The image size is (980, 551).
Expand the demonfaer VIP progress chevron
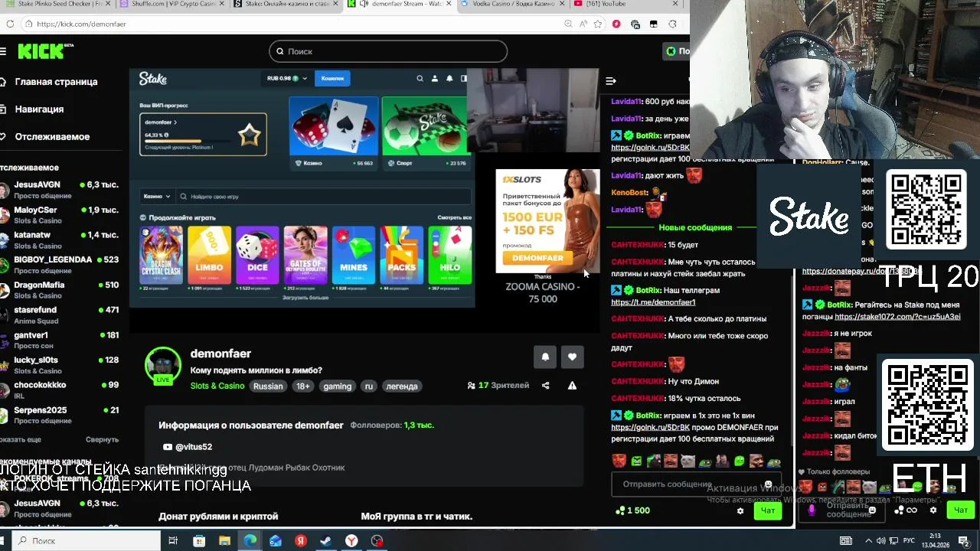[x=175, y=122]
